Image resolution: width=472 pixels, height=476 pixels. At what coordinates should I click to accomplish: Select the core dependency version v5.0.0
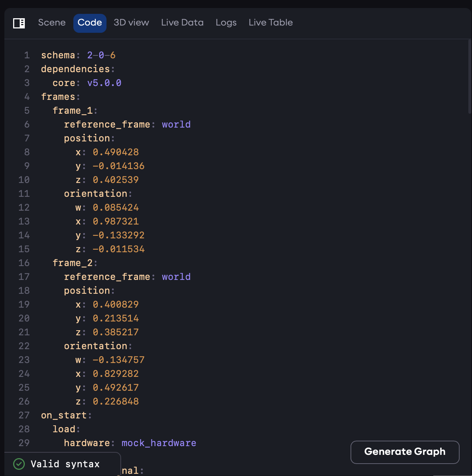[x=104, y=83]
